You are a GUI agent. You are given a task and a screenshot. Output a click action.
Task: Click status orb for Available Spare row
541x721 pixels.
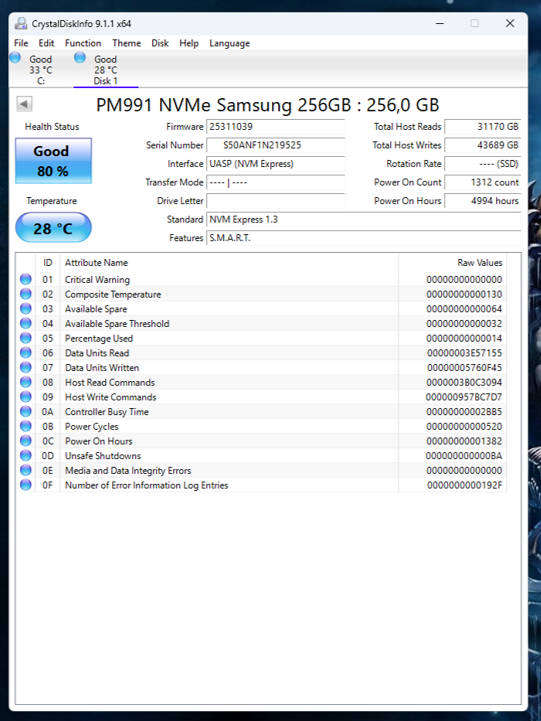(x=26, y=309)
